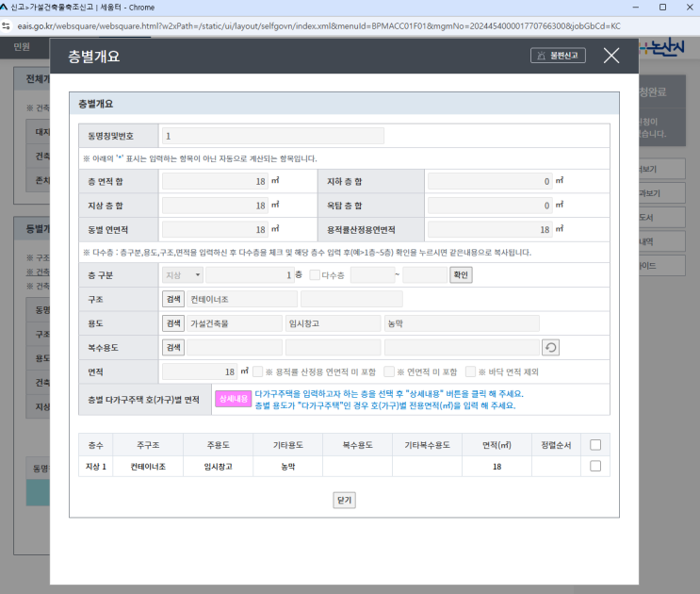Click the 층 number input field
The width and height of the screenshot is (700, 594).
(250, 275)
